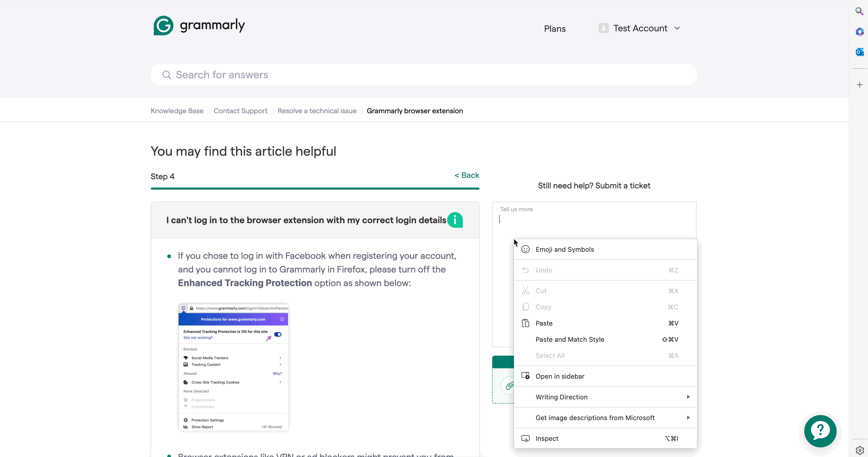Click the "Still need help? Submit a ticket" heading
This screenshot has width=868, height=457.
click(x=594, y=186)
